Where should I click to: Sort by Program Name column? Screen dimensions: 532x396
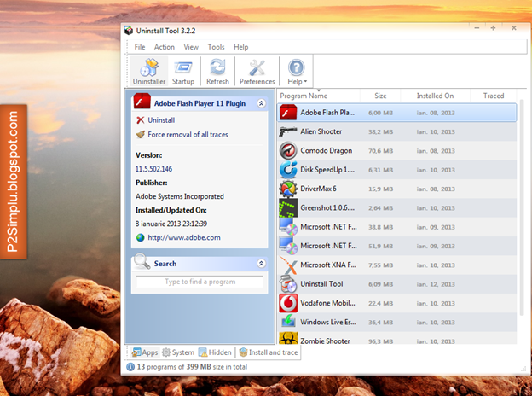tap(318, 96)
